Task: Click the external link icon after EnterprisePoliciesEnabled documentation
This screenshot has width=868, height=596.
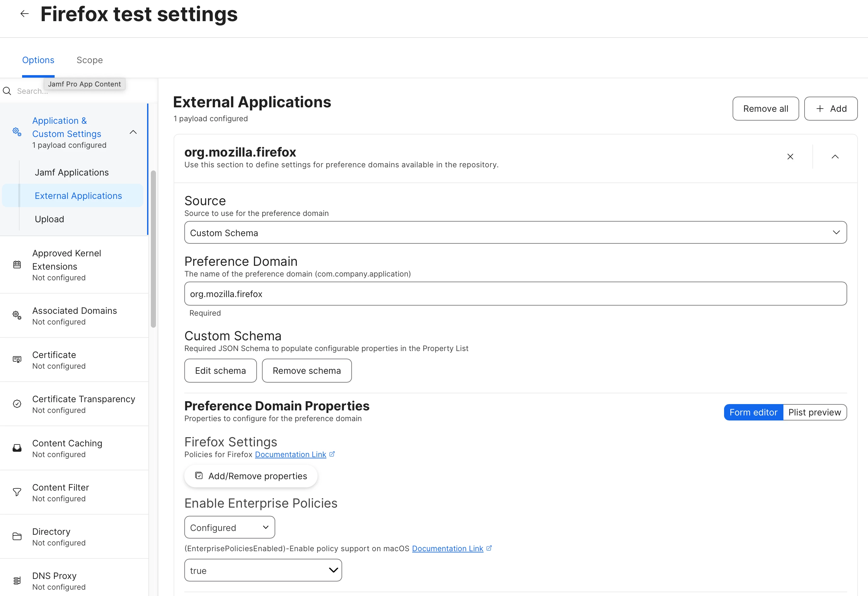Action: pyautogui.click(x=489, y=548)
